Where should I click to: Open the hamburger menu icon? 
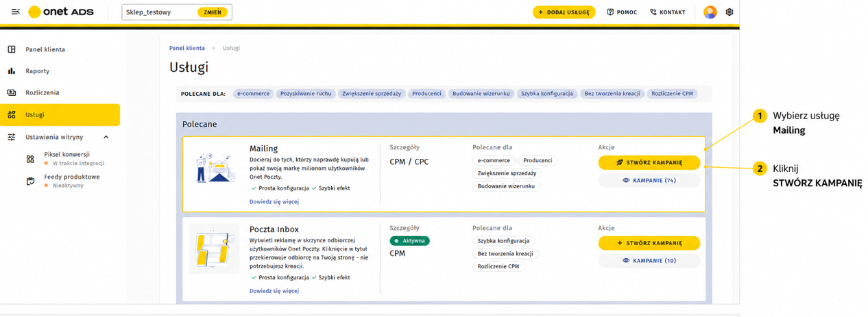tap(15, 12)
